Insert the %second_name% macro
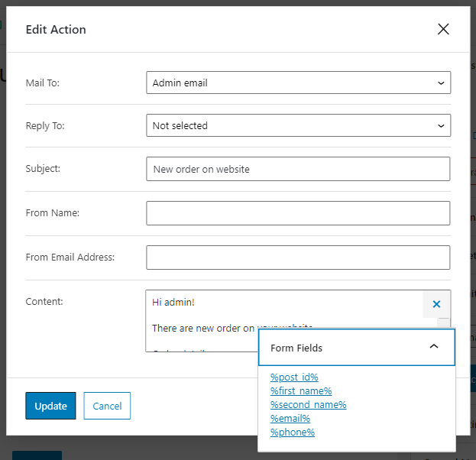476x460 pixels. (x=308, y=404)
